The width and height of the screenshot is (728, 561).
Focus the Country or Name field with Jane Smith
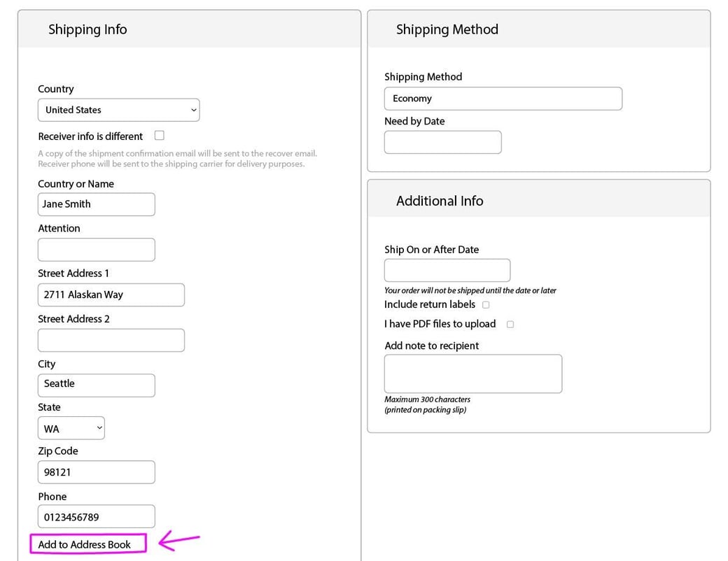point(97,204)
